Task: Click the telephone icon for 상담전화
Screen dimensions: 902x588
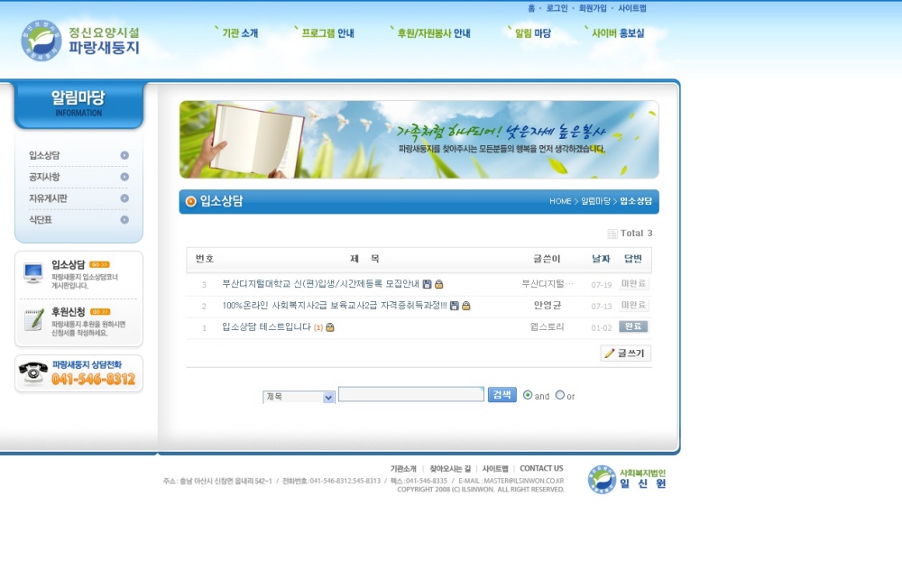Action: click(33, 372)
